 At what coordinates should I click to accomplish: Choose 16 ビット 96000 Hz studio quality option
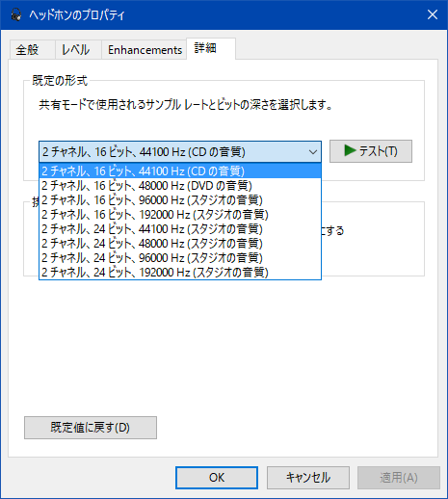coord(180,200)
